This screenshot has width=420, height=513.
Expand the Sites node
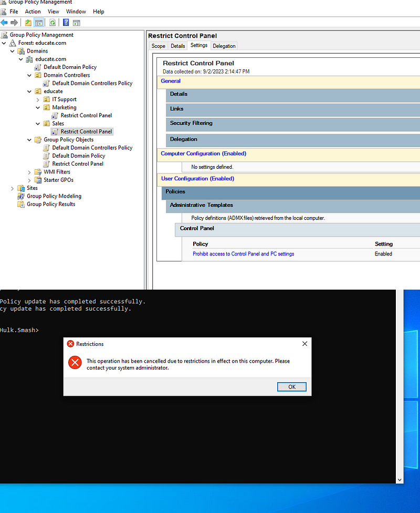tap(12, 188)
